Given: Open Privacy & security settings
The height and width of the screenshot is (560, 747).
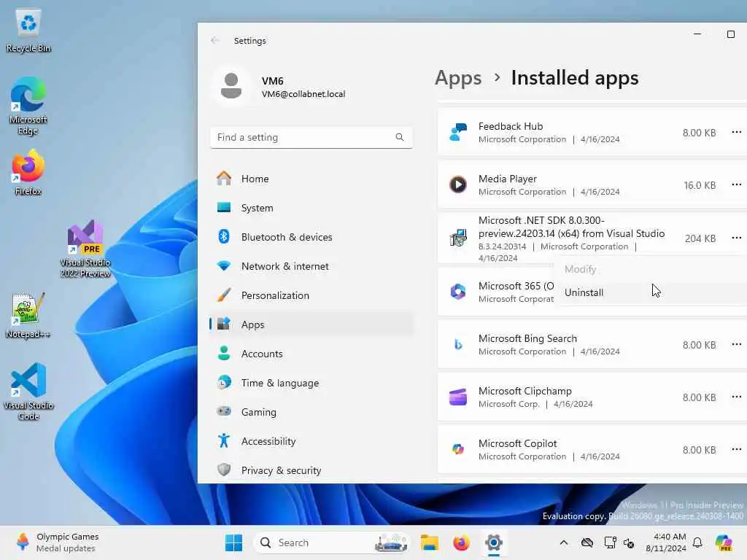Looking at the screenshot, I should point(311,470).
